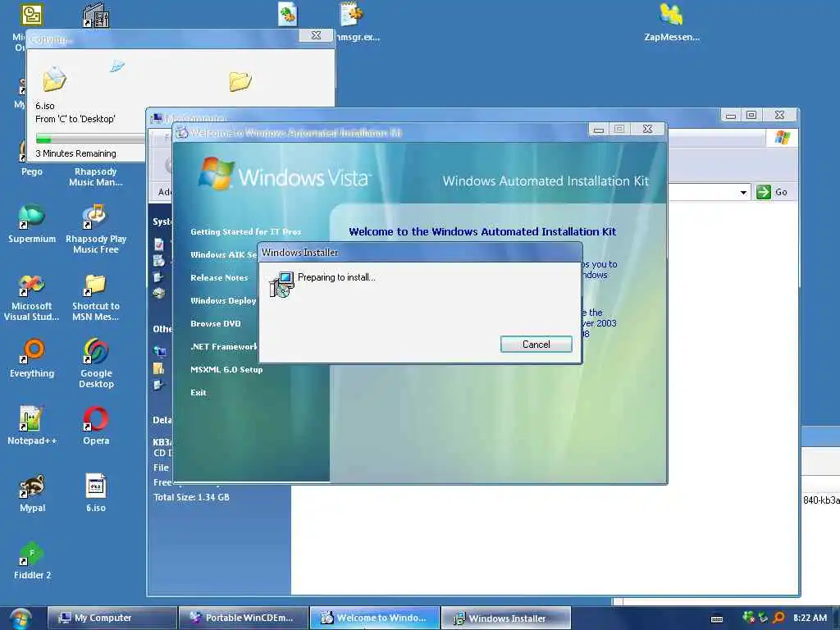Screen dimensions: 840x630
Task: Click Windows flag logo in My Computer toolbar
Action: tap(782, 138)
